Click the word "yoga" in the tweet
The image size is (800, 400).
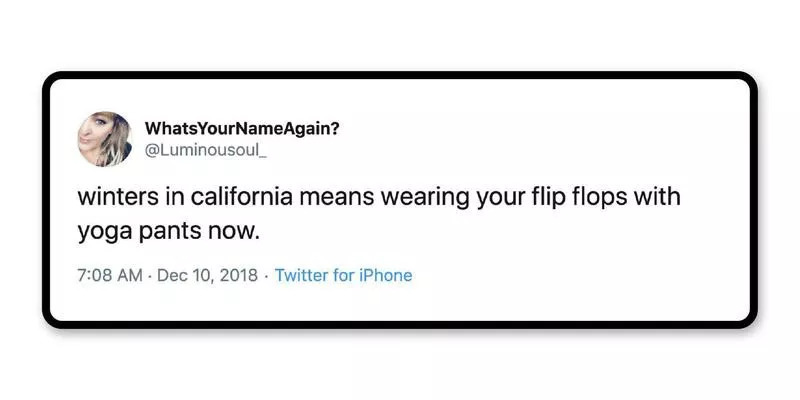[x=100, y=232]
